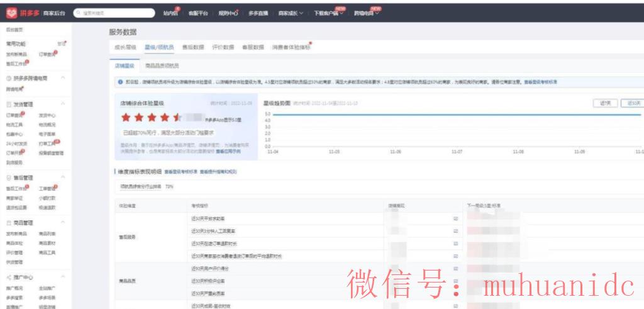Click the 近7天 trend range button
The height and width of the screenshot is (309, 644).
(604, 103)
